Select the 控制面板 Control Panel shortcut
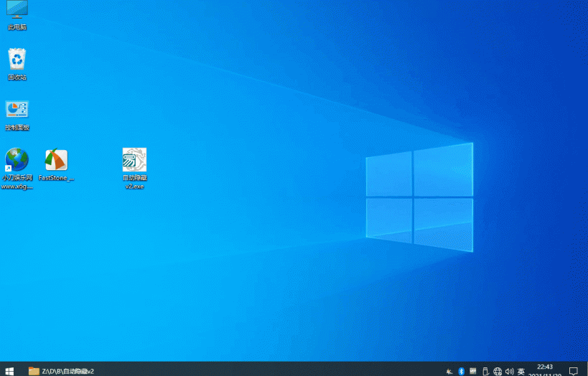This screenshot has width=588, height=376. [x=17, y=111]
